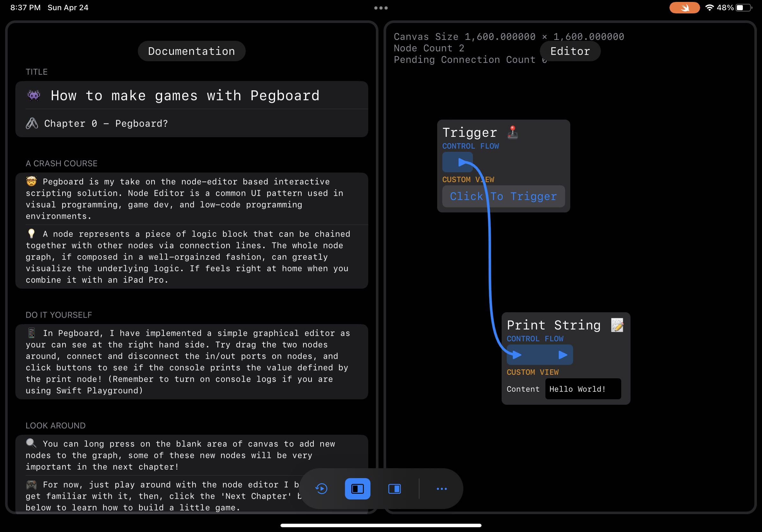Screen dimensions: 762x532
Task: Click the joystick icon on Trigger node
Action: 512,132
